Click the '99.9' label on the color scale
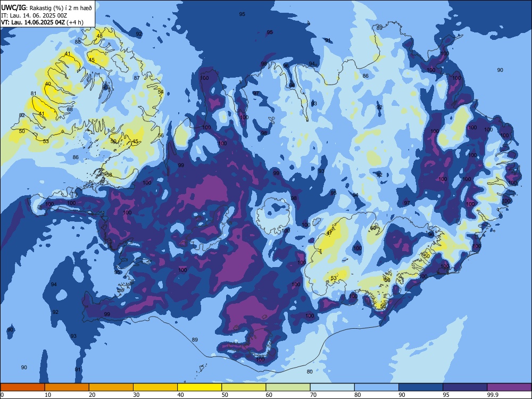 [492, 395]
